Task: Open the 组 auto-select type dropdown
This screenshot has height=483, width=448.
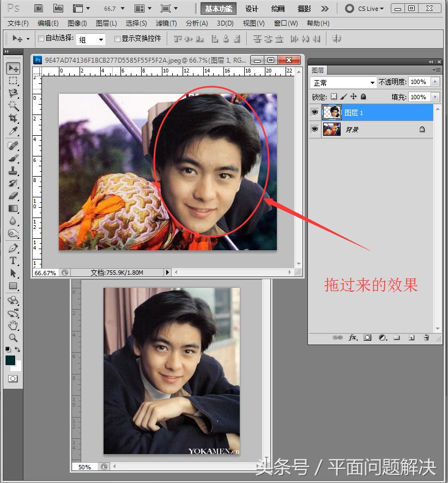Action: tap(91, 39)
